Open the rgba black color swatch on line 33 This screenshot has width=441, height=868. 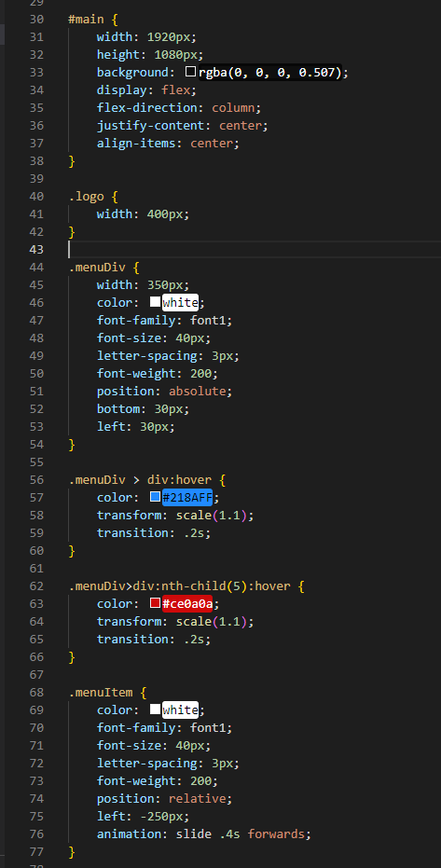click(191, 72)
